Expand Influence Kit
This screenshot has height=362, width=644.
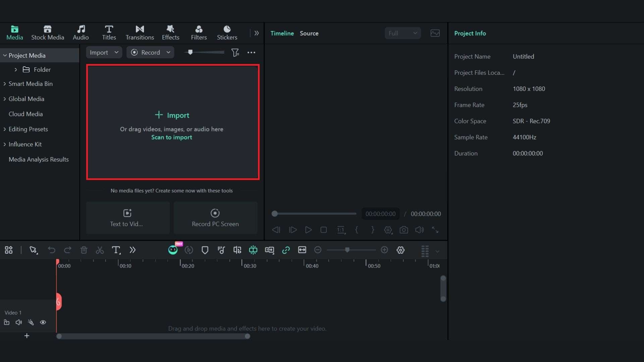pyautogui.click(x=5, y=144)
